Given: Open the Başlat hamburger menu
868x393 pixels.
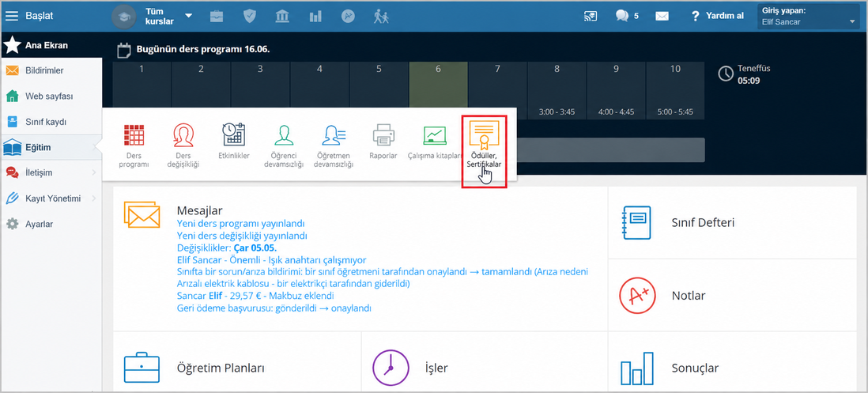Looking at the screenshot, I should point(12,16).
